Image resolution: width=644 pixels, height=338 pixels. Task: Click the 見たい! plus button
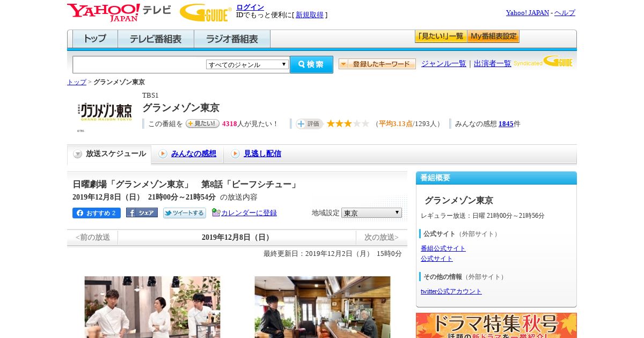pos(202,123)
